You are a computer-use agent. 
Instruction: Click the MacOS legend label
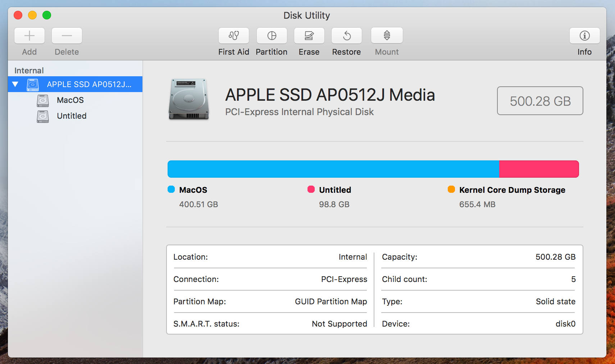[193, 190]
